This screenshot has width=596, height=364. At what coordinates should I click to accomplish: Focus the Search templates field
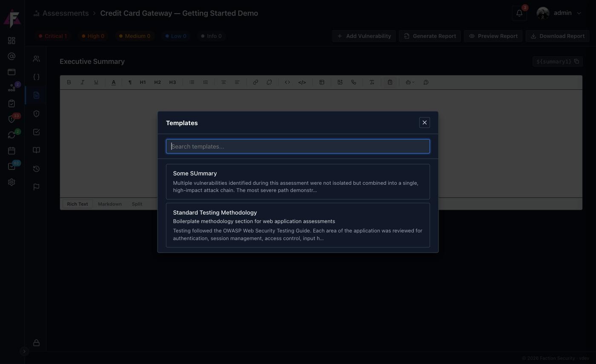(x=298, y=146)
